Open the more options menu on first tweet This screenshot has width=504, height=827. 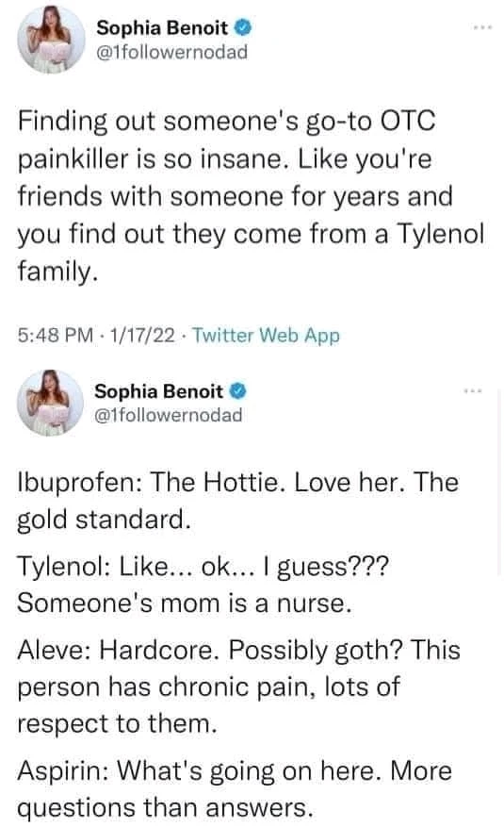[482, 27]
